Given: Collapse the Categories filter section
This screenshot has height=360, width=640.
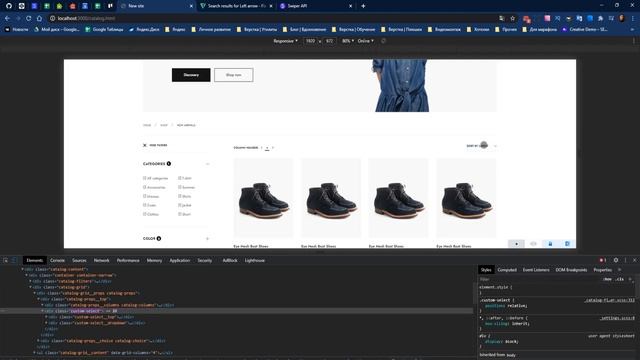Looking at the screenshot, I should (x=208, y=164).
